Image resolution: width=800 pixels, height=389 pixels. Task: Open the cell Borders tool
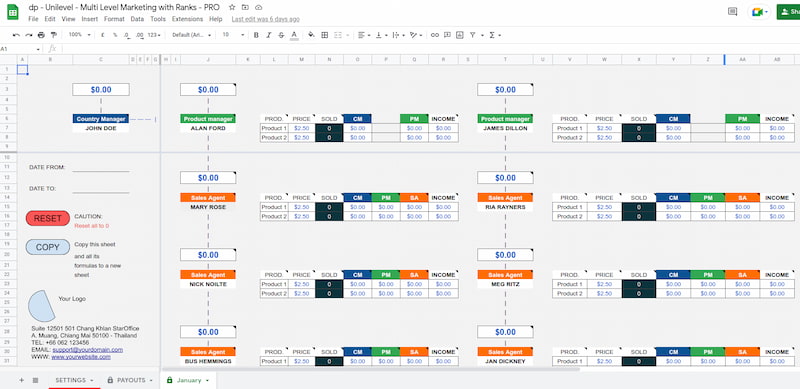coord(324,35)
